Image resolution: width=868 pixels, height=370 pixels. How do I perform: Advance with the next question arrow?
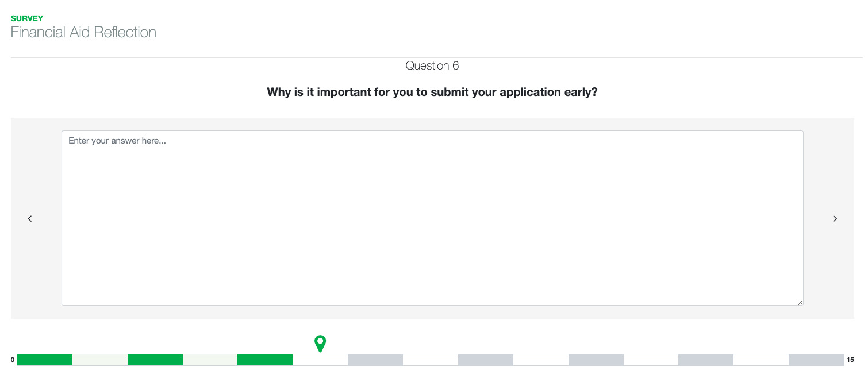point(835,218)
